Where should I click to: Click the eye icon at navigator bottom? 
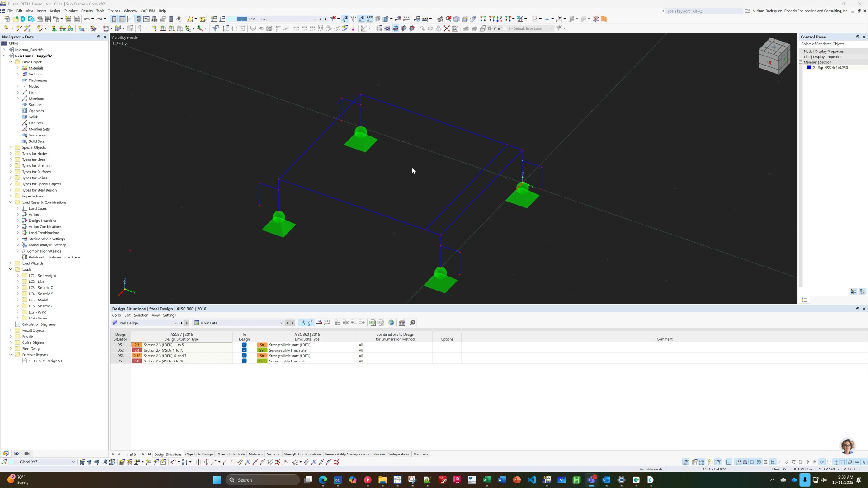pos(16,454)
